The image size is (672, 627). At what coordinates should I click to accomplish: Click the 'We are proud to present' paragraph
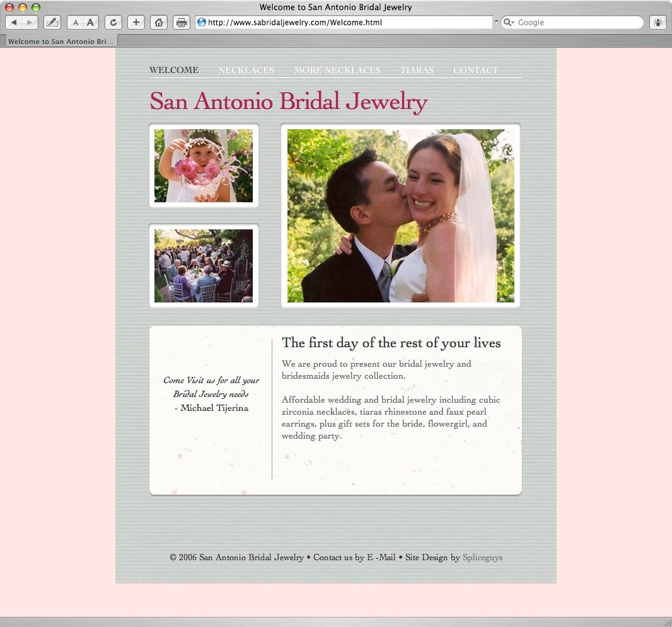tap(376, 370)
